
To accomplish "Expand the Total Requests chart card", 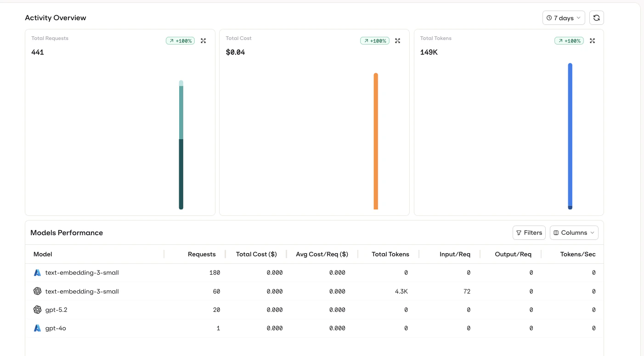I will coord(203,41).
